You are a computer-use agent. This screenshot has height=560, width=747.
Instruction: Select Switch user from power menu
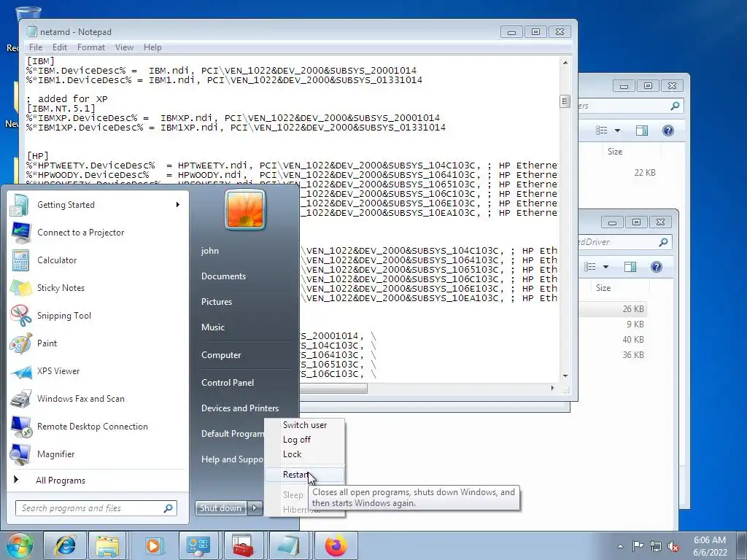304,425
